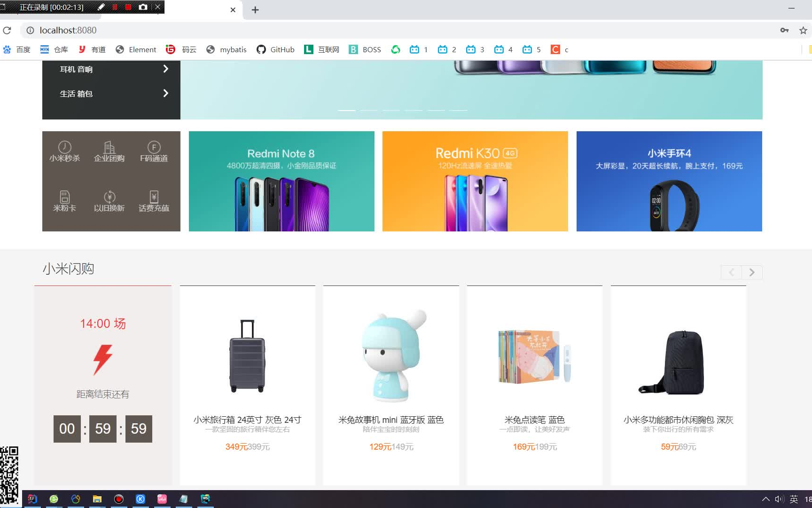Image resolution: width=812 pixels, height=508 pixels.
Task: Open the 码云 bookmark
Action: point(181,49)
